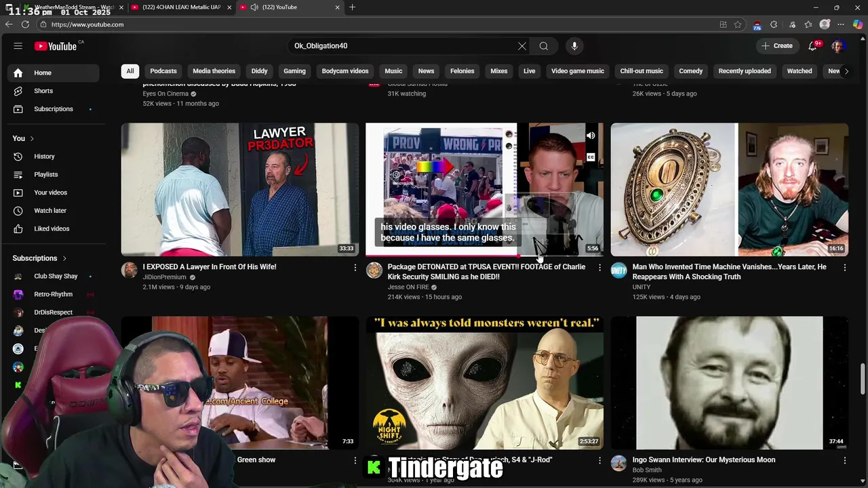Select the Podcasts filter chip
868x488 pixels.
pos(163,71)
